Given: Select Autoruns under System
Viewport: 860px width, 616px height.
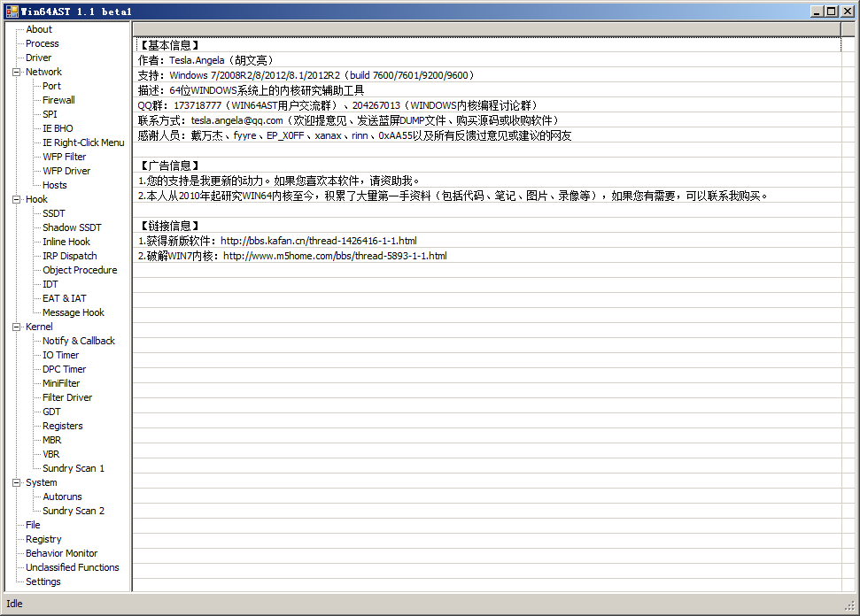Looking at the screenshot, I should pos(62,497).
